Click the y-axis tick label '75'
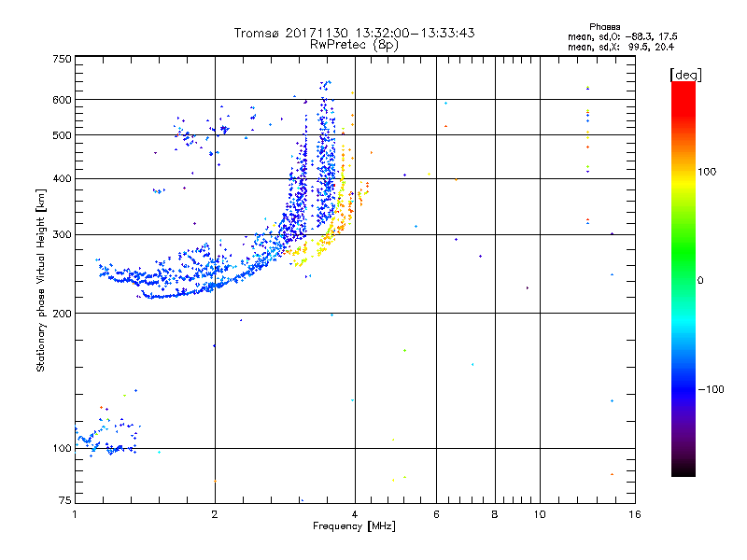This screenshot has width=747, height=560. (x=65, y=500)
